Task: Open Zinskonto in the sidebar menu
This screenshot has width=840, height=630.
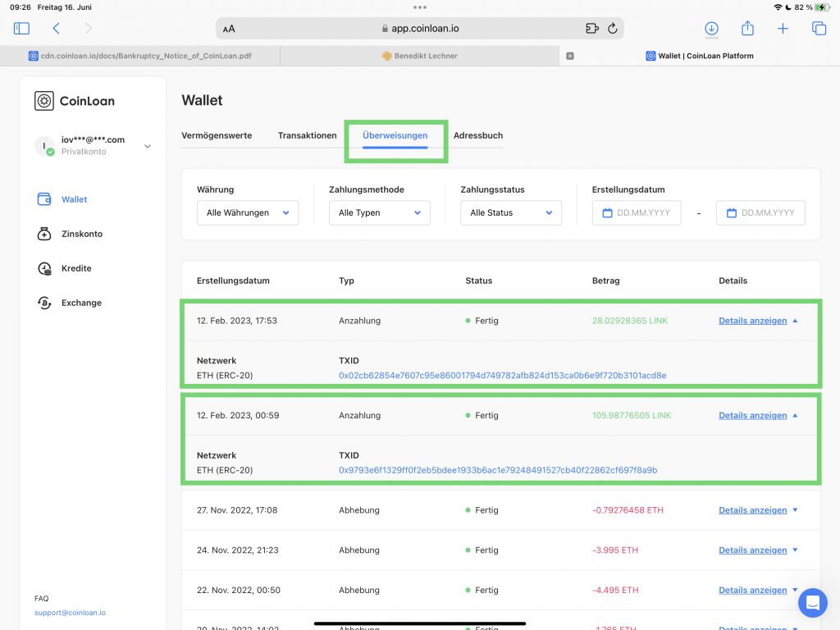Action: click(x=82, y=234)
